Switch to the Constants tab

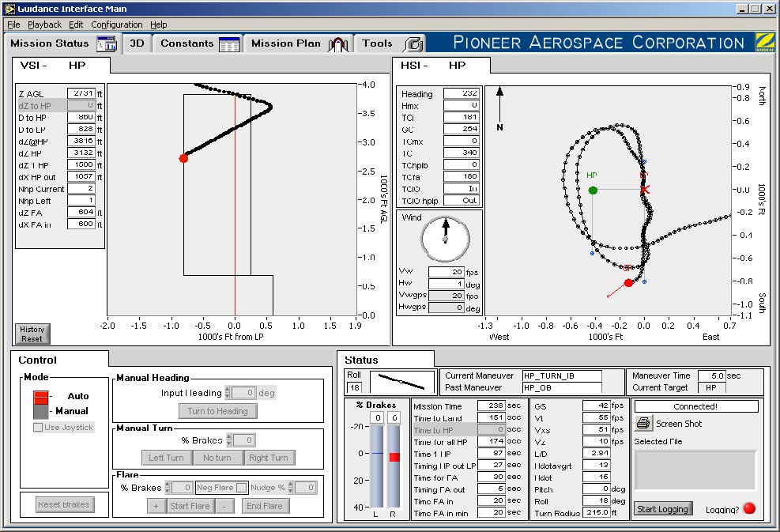click(x=199, y=43)
